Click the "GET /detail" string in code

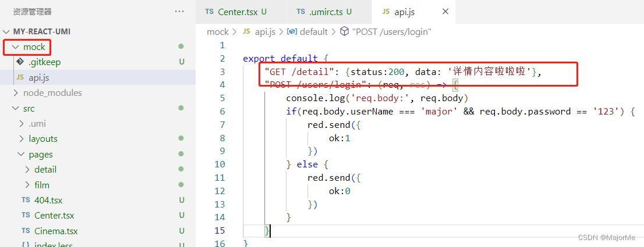pyautogui.click(x=299, y=71)
